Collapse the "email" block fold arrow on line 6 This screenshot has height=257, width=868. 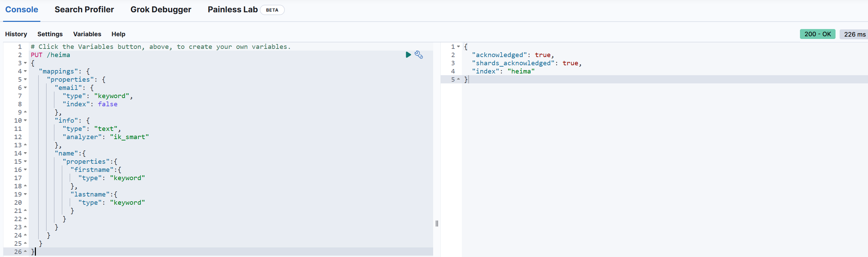point(25,87)
